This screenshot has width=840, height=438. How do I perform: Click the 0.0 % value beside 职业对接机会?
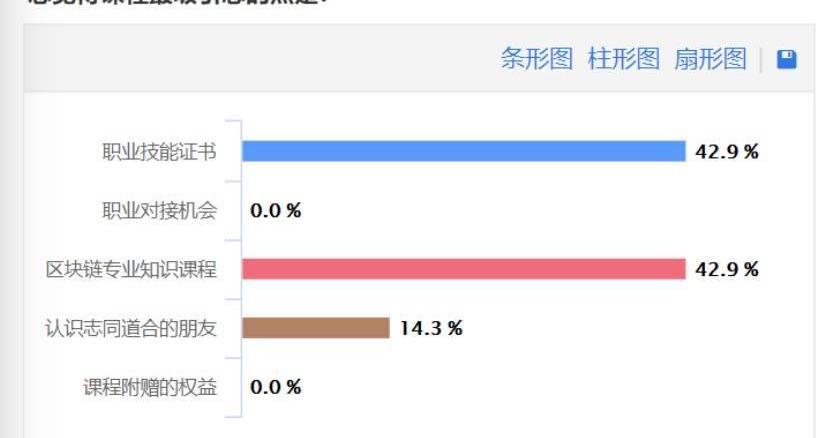coord(275,211)
